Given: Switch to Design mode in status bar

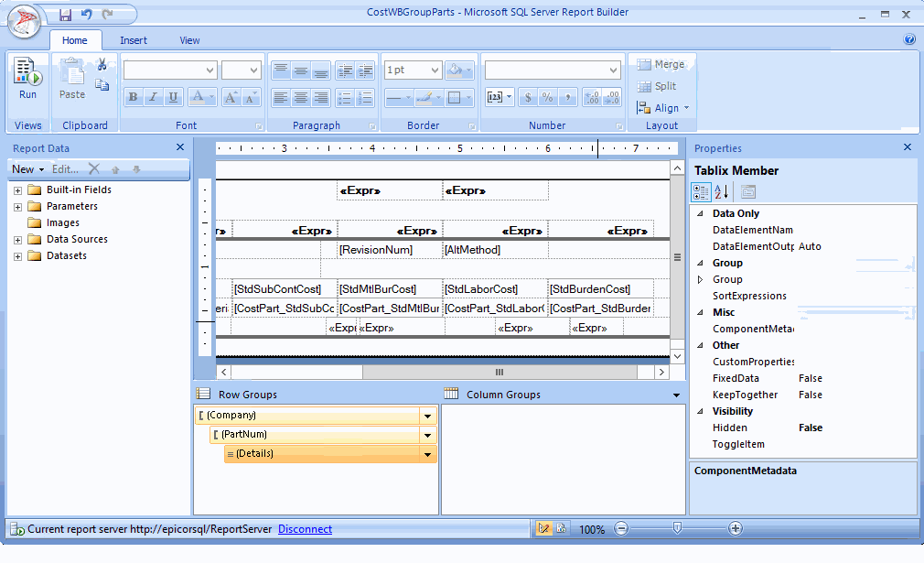Looking at the screenshot, I should point(543,529).
